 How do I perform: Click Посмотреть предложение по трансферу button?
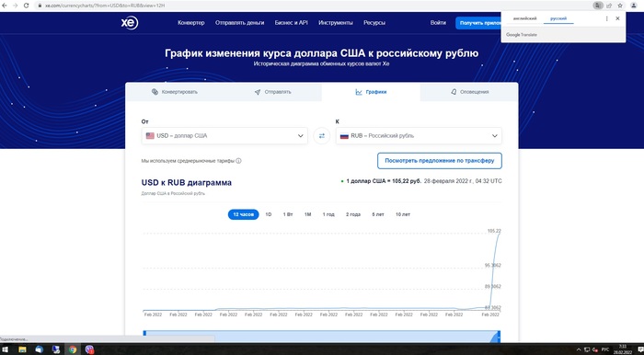pyautogui.click(x=440, y=161)
